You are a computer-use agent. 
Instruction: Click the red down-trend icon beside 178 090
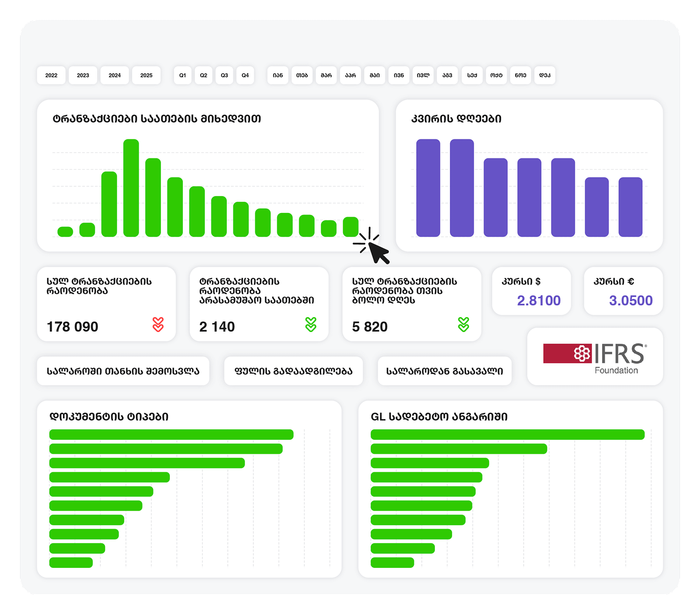pos(158,325)
